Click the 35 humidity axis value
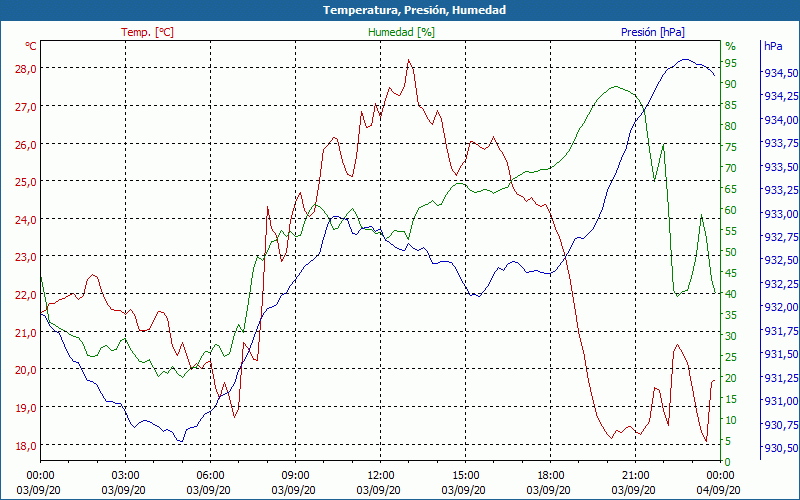 (x=731, y=315)
